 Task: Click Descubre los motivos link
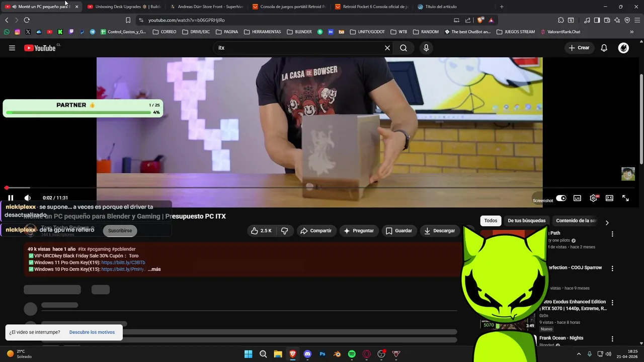click(x=92, y=332)
